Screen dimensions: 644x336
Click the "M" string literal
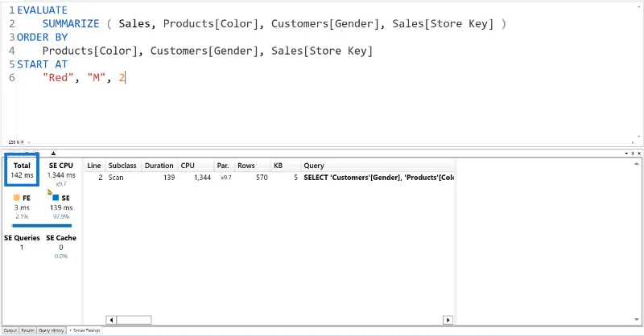(96, 78)
